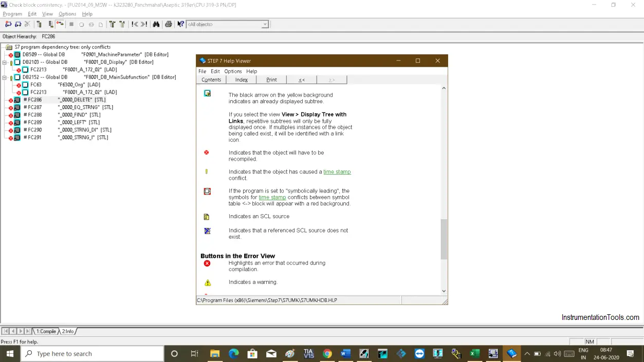Click the taskbar search box

[93, 353]
